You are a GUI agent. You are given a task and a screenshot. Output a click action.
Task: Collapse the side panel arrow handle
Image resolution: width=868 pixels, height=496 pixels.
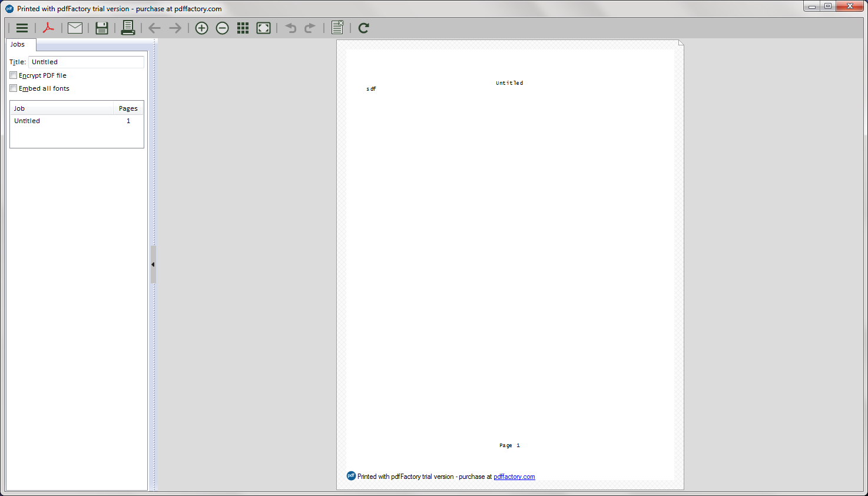tap(153, 264)
